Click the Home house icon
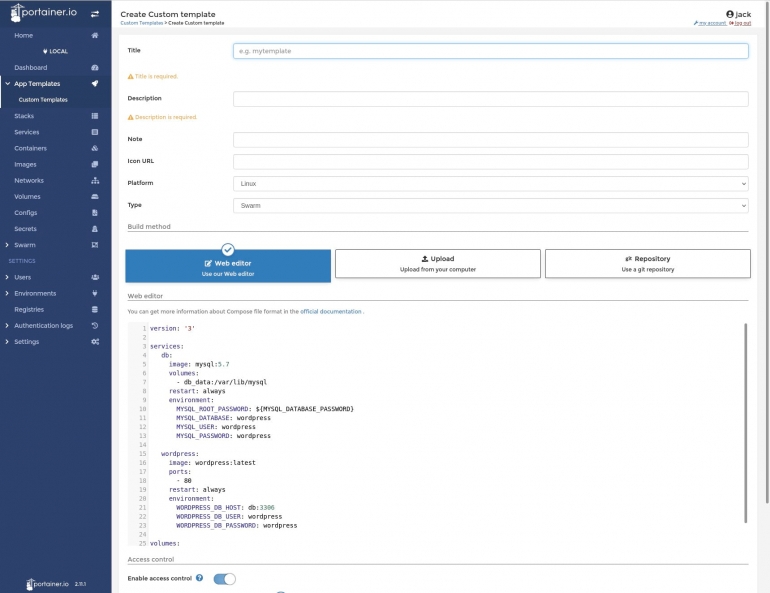The height and width of the screenshot is (593, 770). coord(95,35)
